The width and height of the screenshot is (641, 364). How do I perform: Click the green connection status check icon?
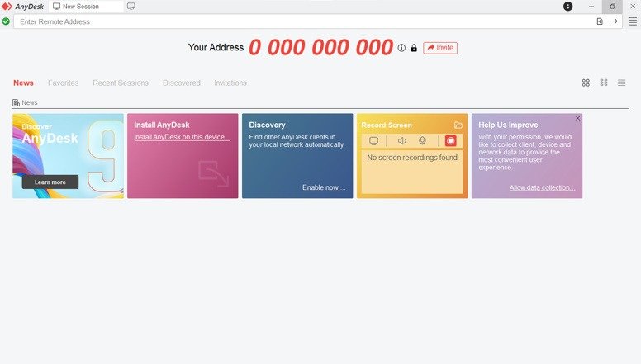(6, 21)
